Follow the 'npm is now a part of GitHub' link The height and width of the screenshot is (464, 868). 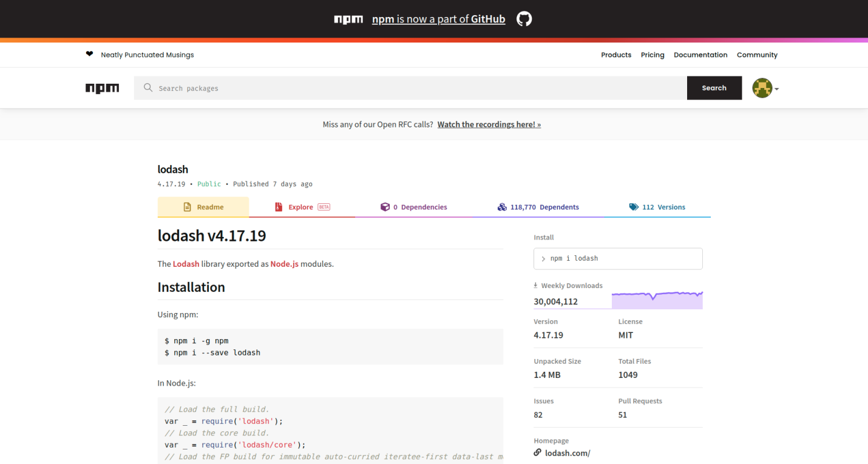438,19
